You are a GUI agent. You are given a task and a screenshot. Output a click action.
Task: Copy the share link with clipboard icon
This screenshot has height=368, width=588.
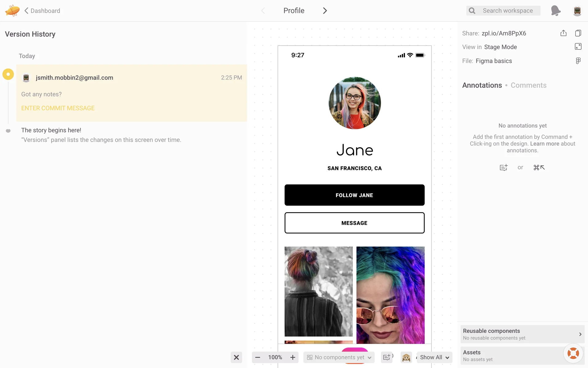pyautogui.click(x=578, y=33)
